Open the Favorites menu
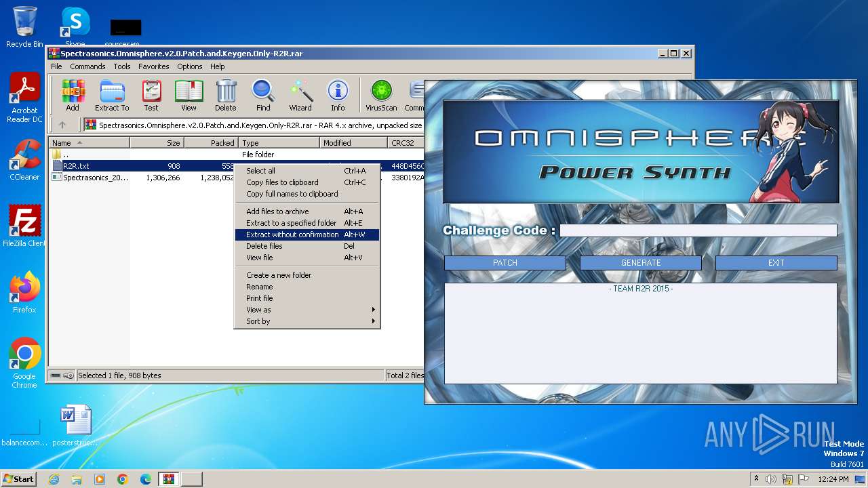The height and width of the screenshot is (488, 868). [x=154, y=66]
